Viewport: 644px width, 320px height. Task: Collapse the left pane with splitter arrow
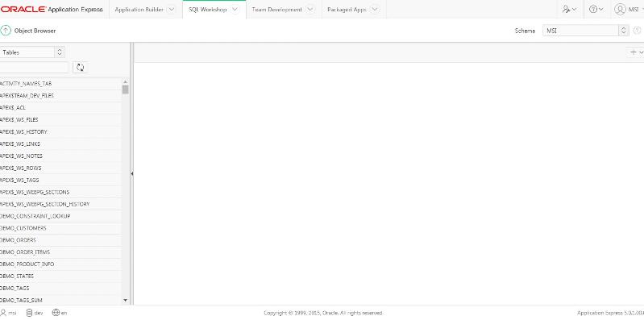[x=132, y=174]
